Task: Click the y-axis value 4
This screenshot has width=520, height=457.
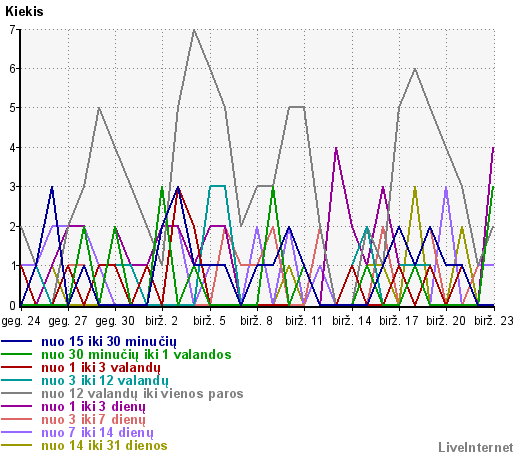Action: tap(13, 148)
